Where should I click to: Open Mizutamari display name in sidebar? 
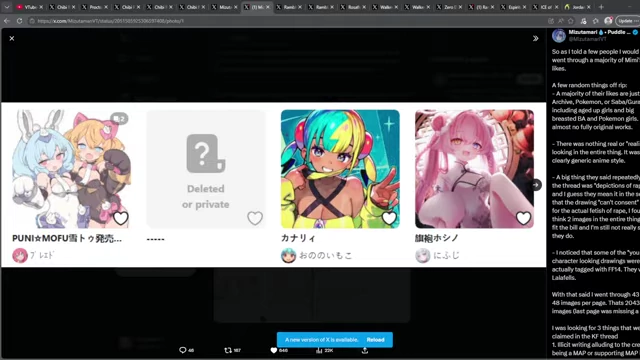point(599,32)
